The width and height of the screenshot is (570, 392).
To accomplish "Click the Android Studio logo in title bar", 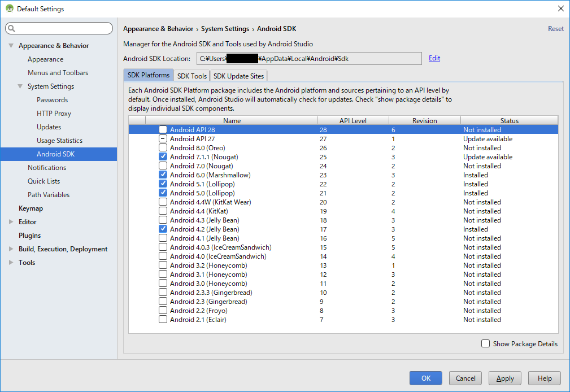I will coord(10,8).
